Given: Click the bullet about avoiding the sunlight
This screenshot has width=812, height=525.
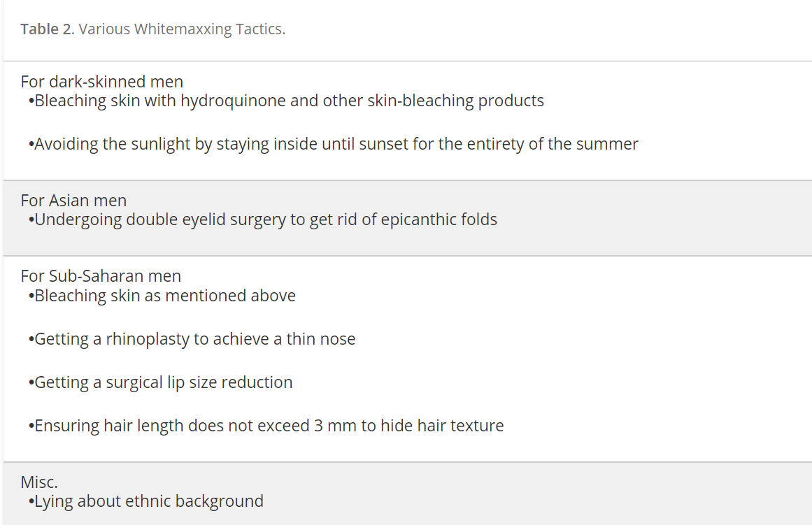Looking at the screenshot, I should click(334, 144).
